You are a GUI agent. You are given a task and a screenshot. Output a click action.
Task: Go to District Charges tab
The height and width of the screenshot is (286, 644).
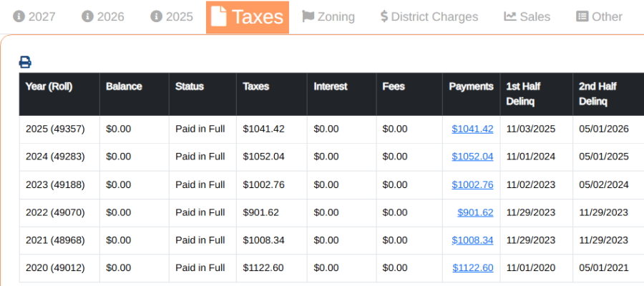click(x=429, y=17)
